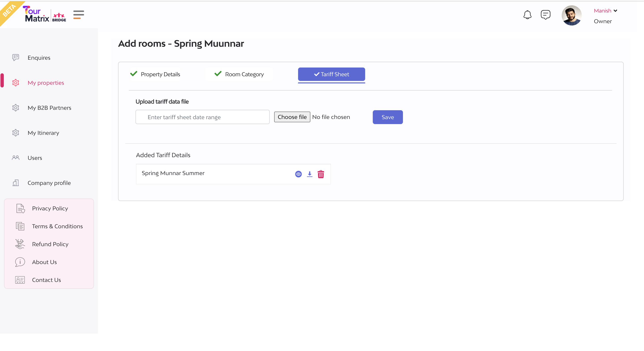The width and height of the screenshot is (644, 351).
Task: Delete the Spring Munnar Summer tariff
Action: click(321, 174)
